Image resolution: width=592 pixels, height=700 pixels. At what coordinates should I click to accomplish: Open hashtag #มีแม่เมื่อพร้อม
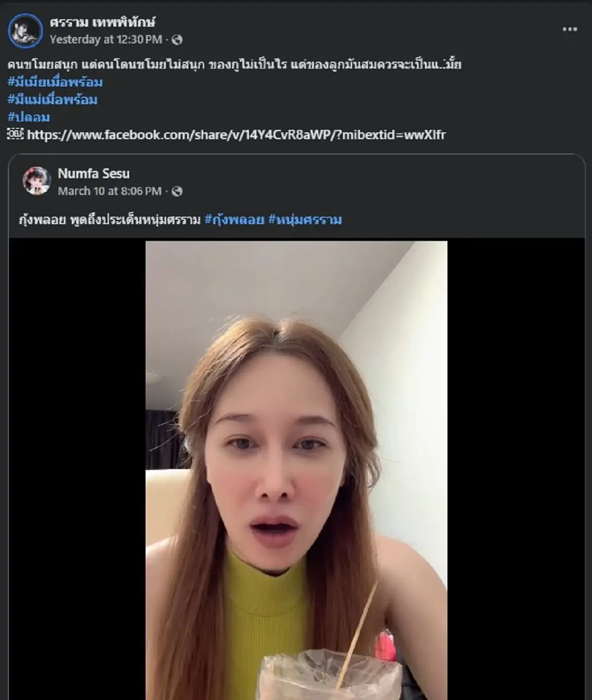coord(53,100)
